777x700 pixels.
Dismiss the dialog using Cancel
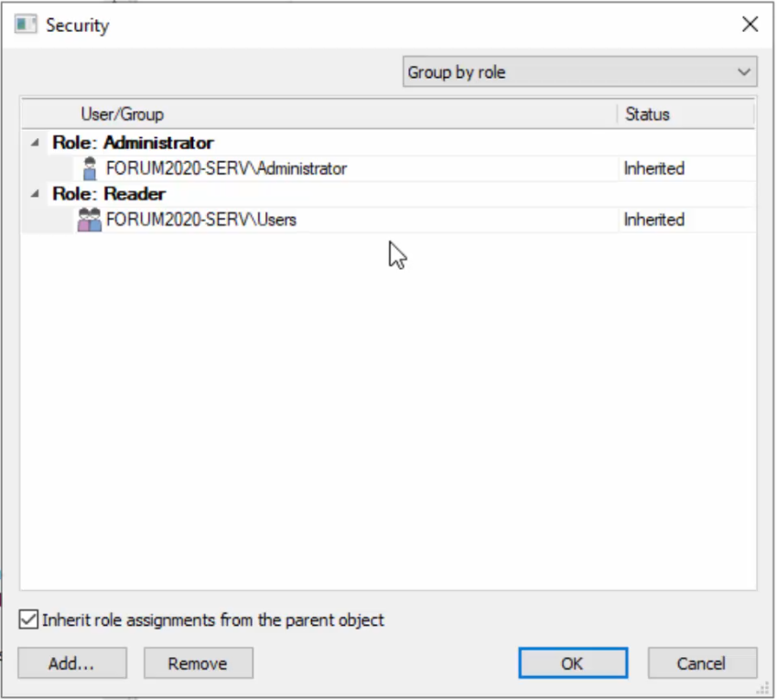701,662
